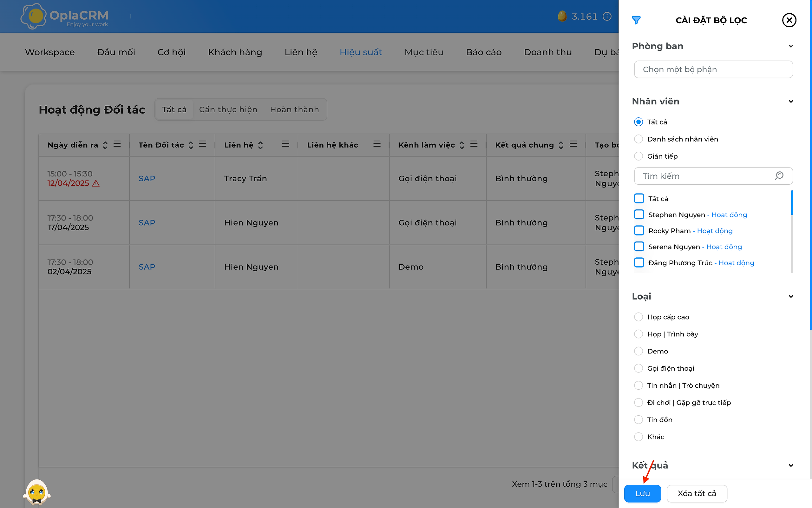Open Liên hệ column menu icon
This screenshot has width=812, height=508.
point(285,144)
